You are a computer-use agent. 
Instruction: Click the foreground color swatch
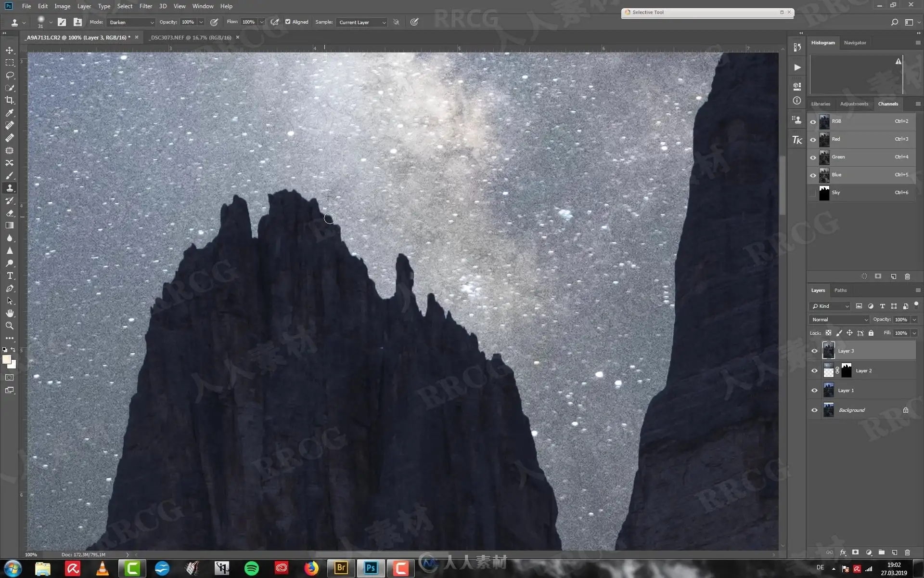point(6,359)
